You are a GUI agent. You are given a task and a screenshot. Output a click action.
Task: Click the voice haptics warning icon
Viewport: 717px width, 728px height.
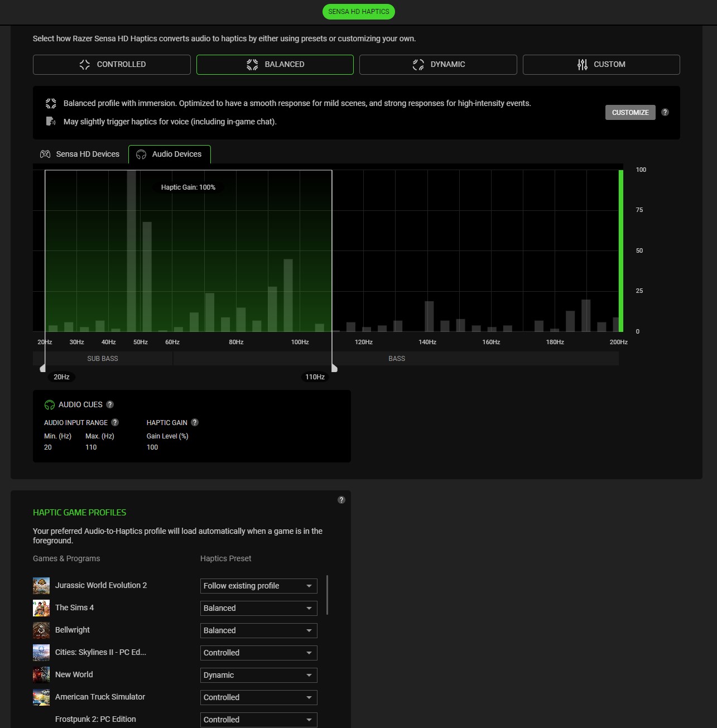click(x=51, y=121)
